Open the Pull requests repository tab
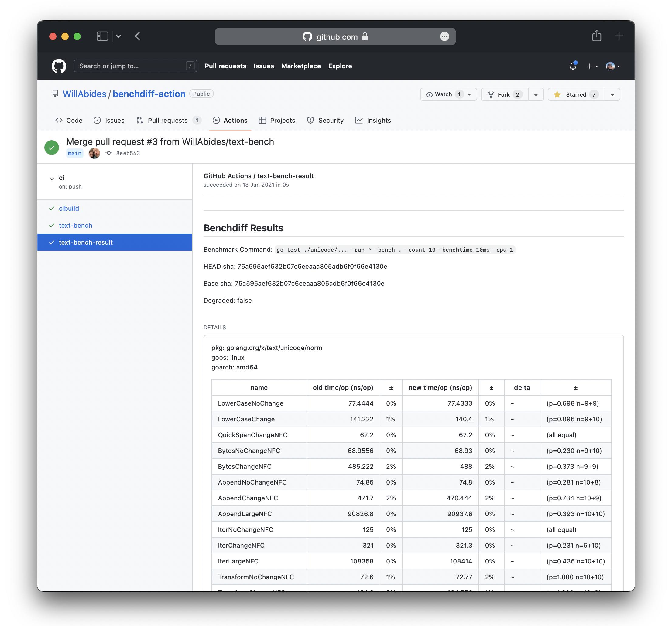Viewport: 672px width, 626px height. (x=168, y=120)
